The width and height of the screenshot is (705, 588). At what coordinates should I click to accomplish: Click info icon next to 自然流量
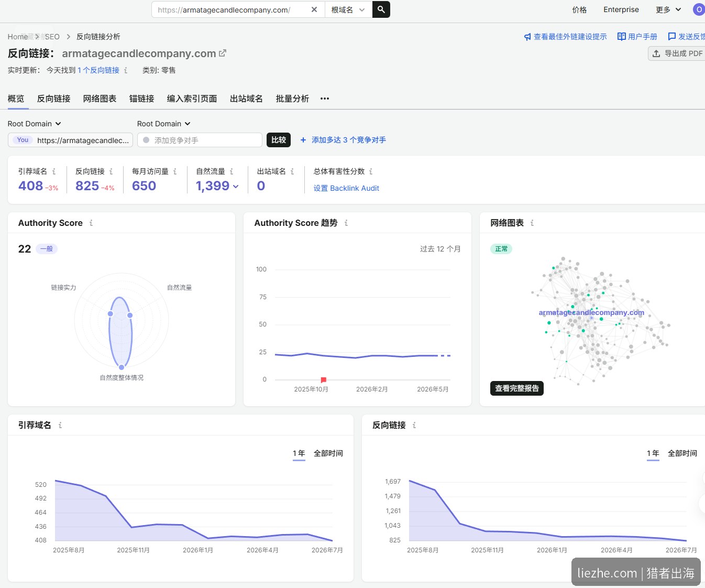click(232, 171)
